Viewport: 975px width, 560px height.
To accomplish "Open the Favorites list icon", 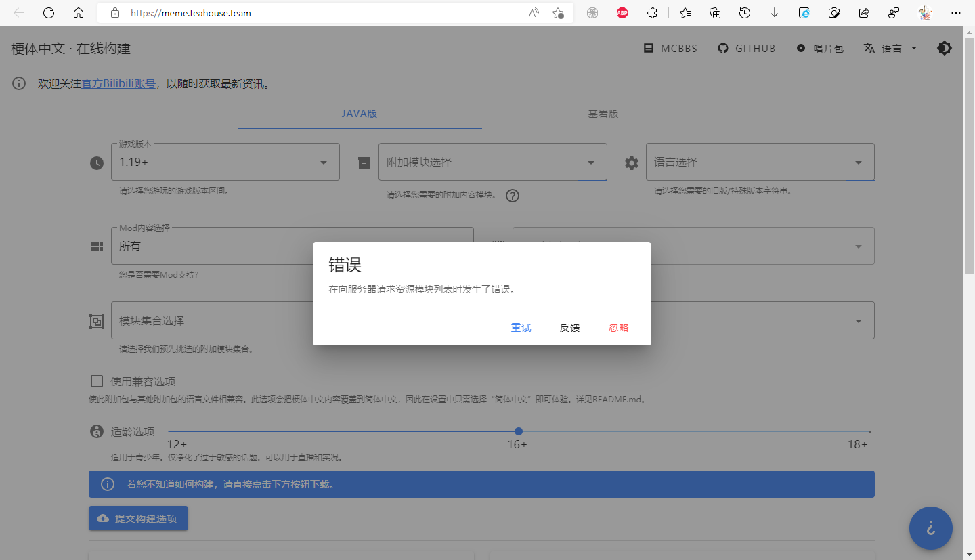I will coord(685,13).
